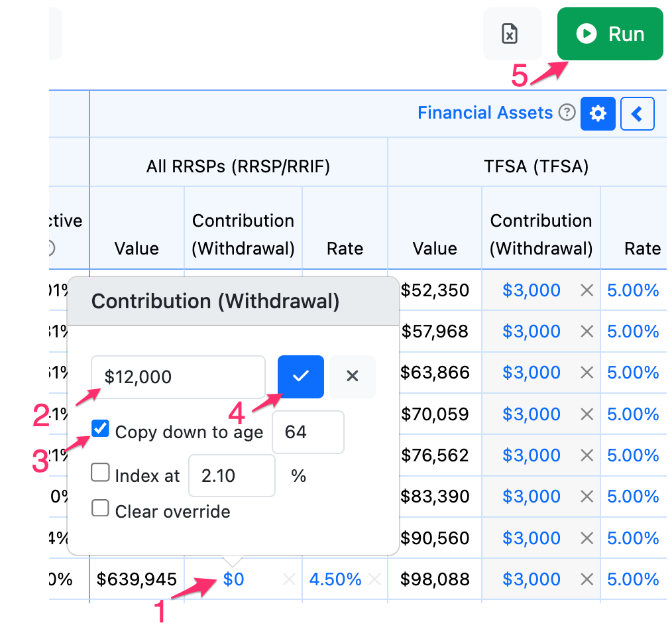Collapse Financial Assets with chevron button
Viewport: 672px width, 639px height.
tap(638, 113)
